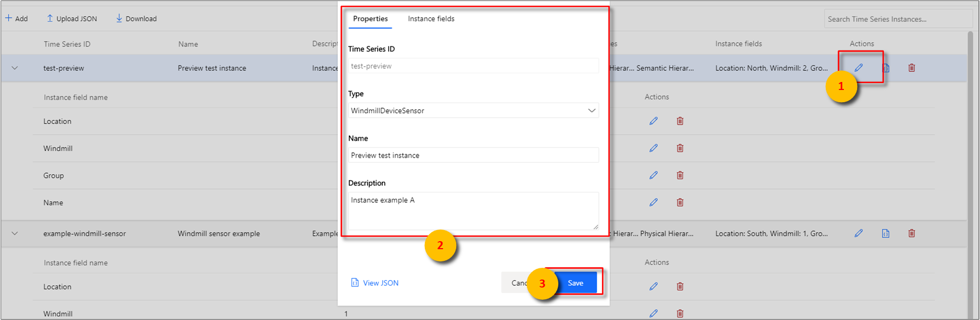Switch to the Instance fields tab

pos(431,19)
